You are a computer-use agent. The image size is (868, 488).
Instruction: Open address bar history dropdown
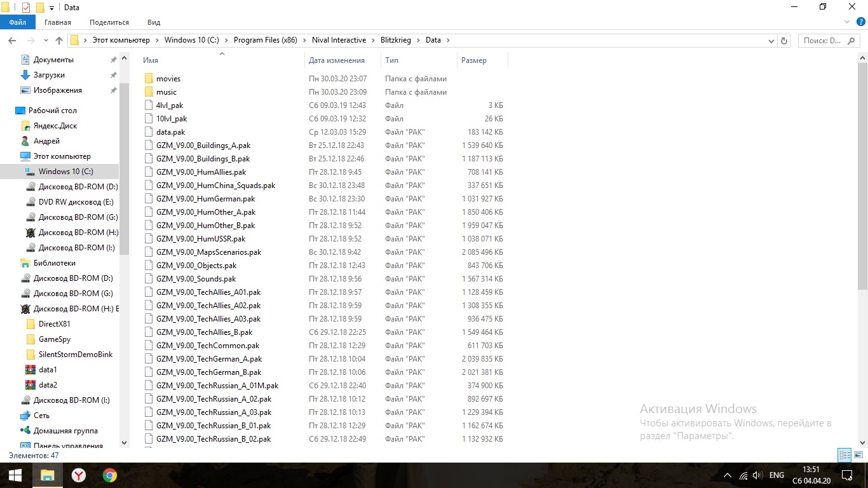pyautogui.click(x=772, y=40)
